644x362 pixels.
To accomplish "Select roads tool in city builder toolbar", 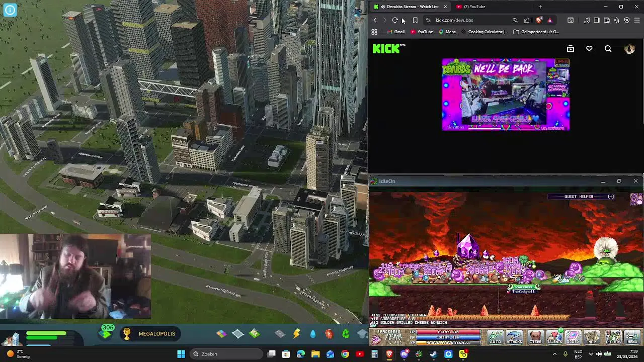I will [x=280, y=333].
